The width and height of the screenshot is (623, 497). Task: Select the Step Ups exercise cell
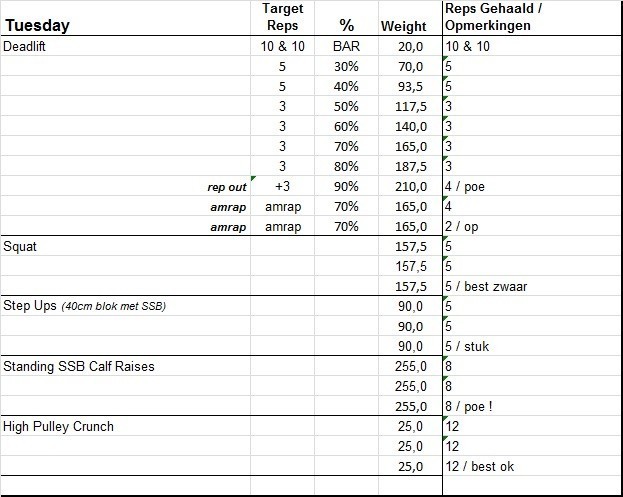tap(84, 306)
